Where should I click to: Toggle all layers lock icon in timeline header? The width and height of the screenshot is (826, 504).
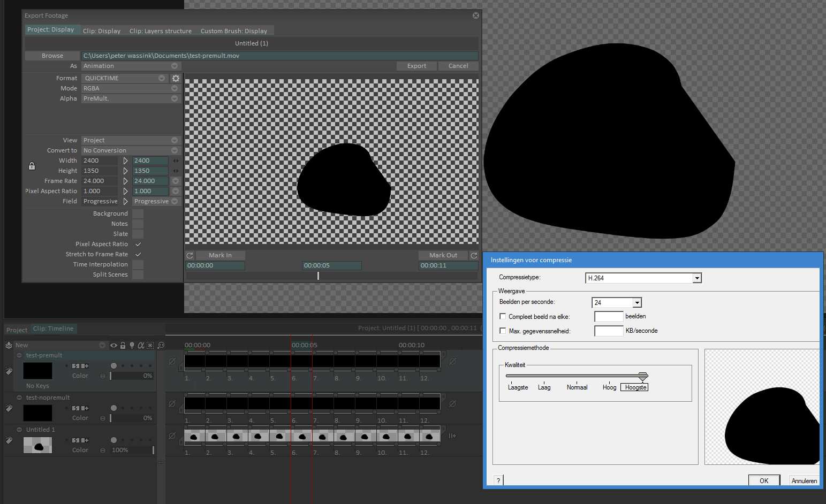pos(123,345)
